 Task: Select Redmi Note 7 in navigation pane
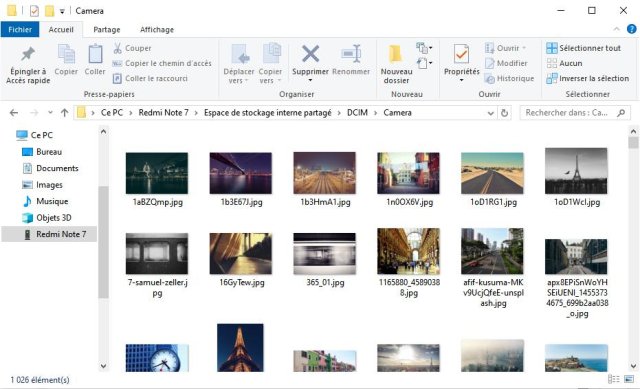[x=49, y=234]
